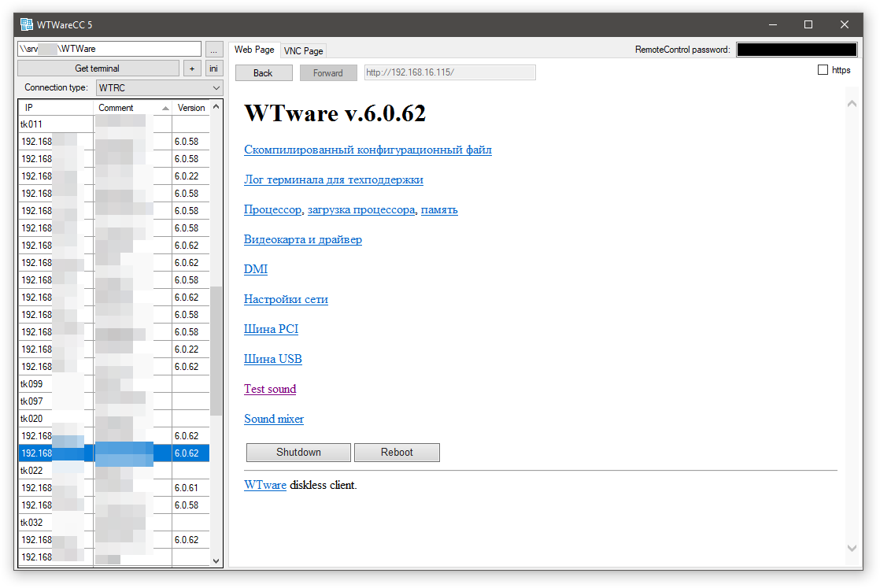Enable the https checkbox
Screen dimensions: 880x588
coord(823,70)
